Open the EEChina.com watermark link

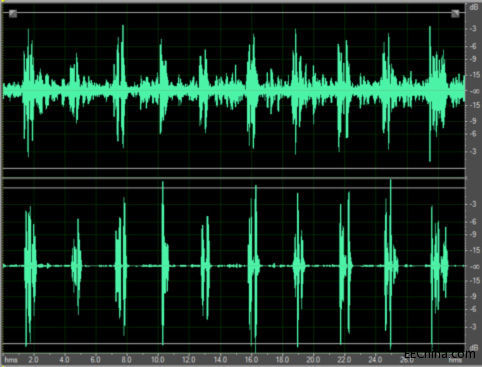point(440,354)
